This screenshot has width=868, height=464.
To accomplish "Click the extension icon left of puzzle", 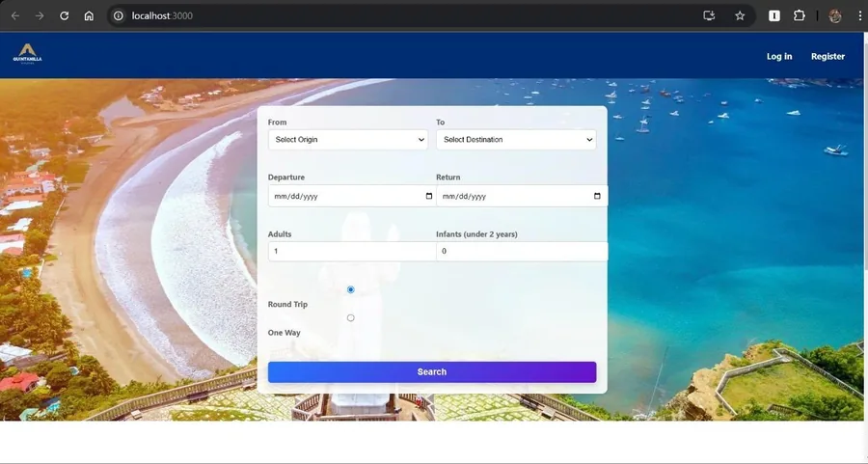I will click(x=774, y=15).
